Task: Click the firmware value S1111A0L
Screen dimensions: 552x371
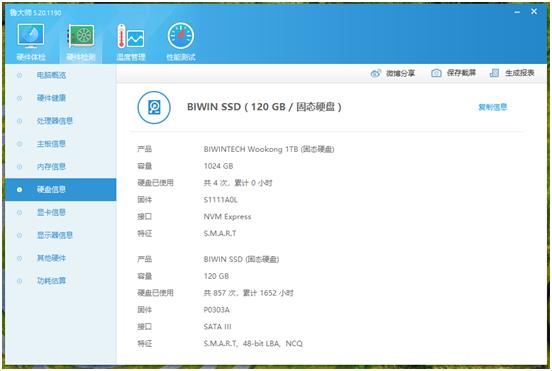Action: (x=220, y=200)
